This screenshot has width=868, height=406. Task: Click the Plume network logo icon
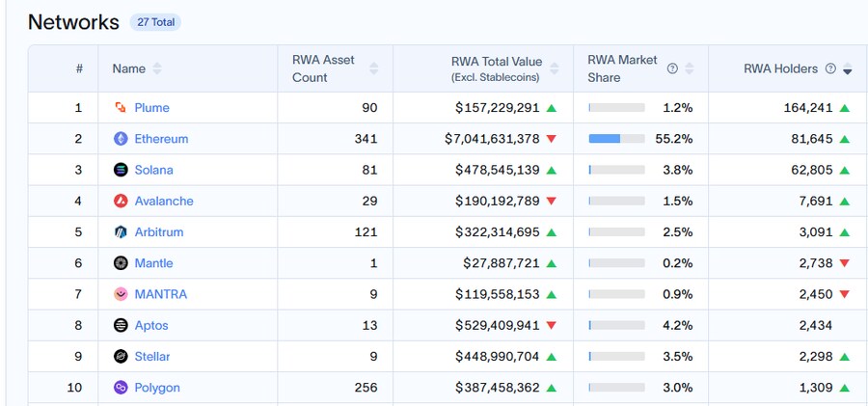coord(121,108)
